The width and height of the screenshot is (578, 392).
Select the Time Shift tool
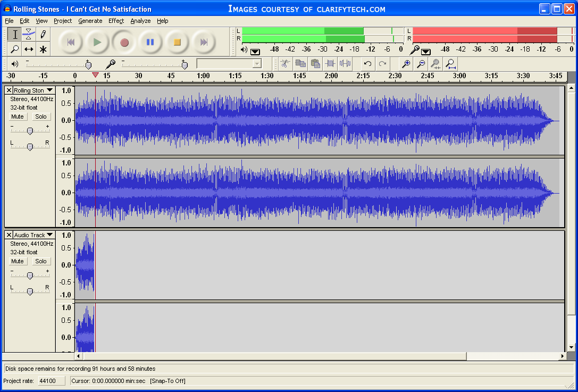(29, 49)
